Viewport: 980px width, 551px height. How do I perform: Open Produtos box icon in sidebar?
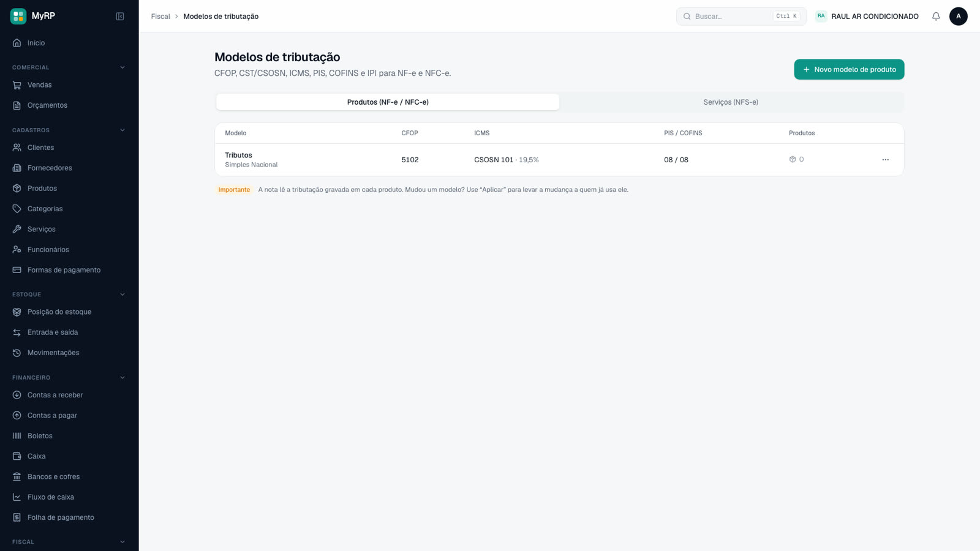(17, 189)
